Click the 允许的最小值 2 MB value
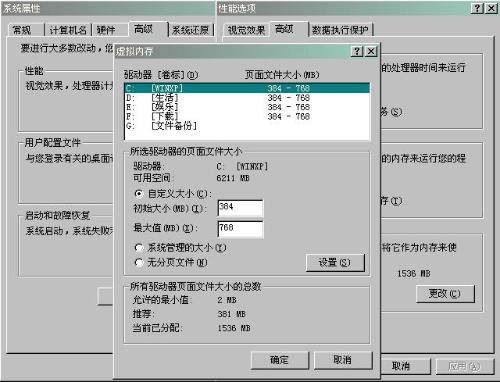 point(227,300)
